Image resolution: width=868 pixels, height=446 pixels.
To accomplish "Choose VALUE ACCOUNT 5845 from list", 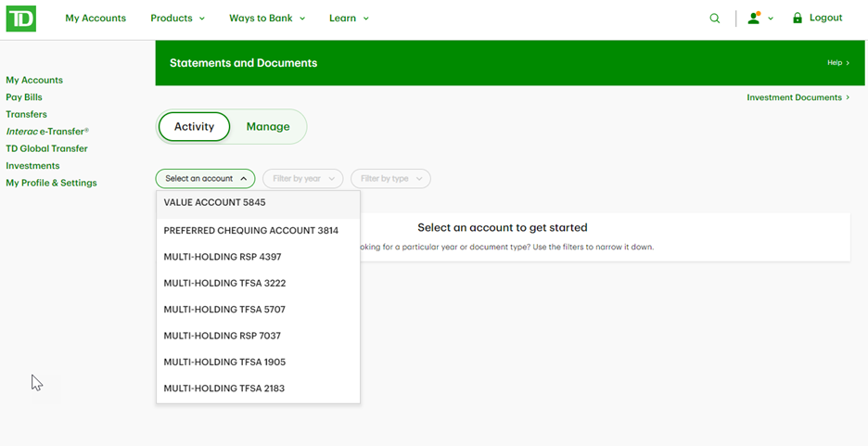I will tap(258, 204).
